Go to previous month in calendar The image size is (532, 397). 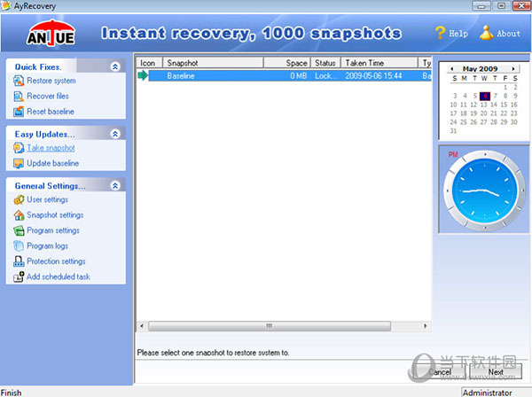click(x=451, y=69)
